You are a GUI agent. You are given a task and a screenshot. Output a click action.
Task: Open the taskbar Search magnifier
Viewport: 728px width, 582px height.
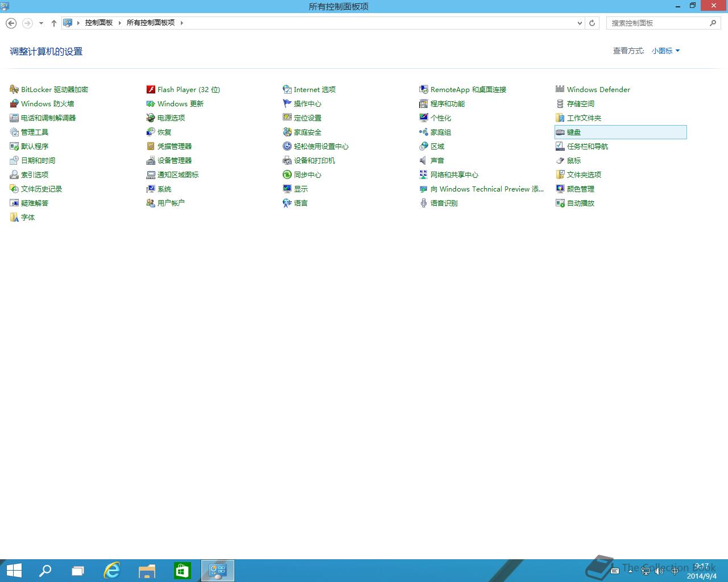[45, 571]
